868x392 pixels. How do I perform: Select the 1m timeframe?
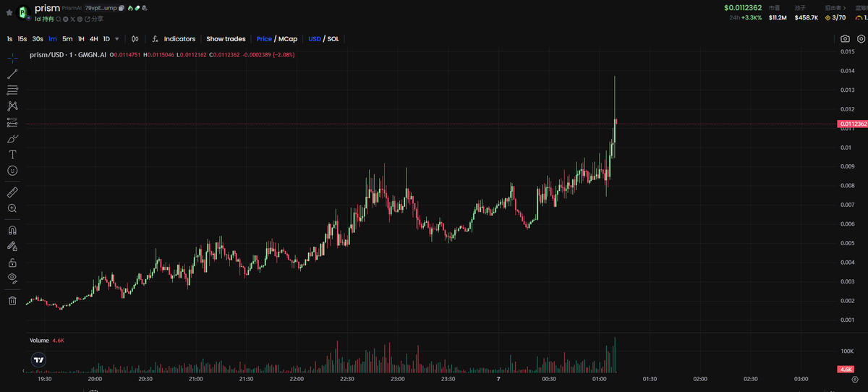pos(53,39)
